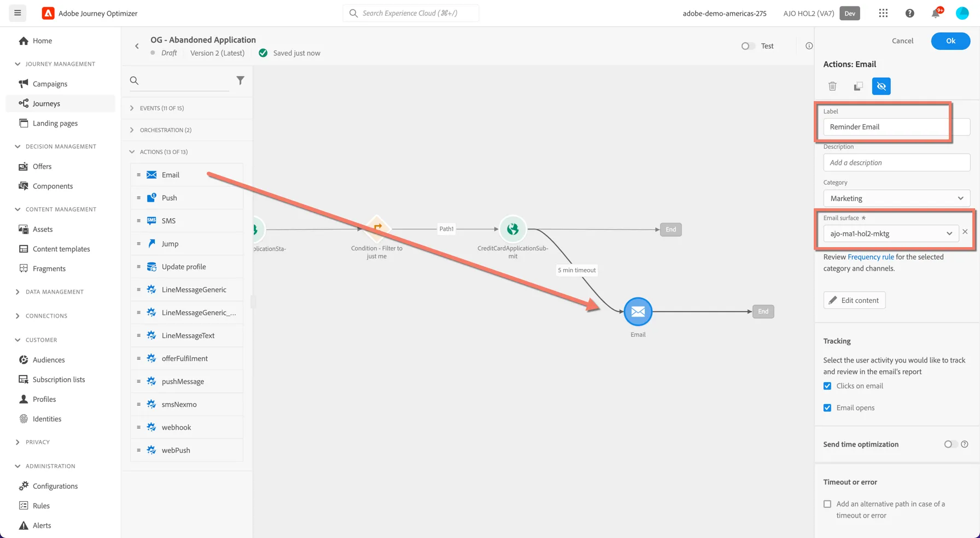Open the hamburger navigation menu
The width and height of the screenshot is (980, 538).
click(x=17, y=13)
